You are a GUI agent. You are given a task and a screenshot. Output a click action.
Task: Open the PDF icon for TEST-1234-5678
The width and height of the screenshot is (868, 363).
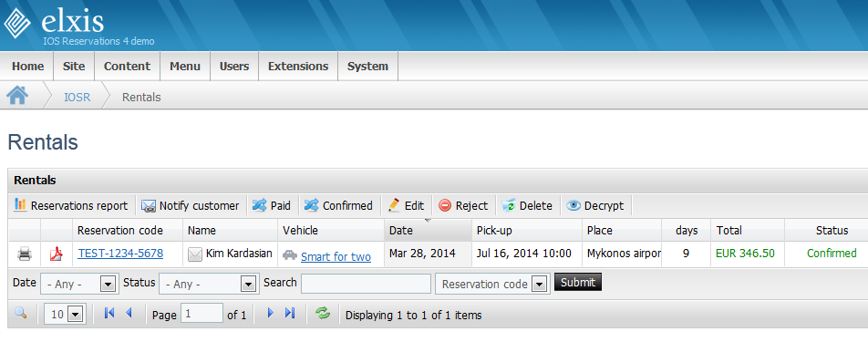point(57,254)
